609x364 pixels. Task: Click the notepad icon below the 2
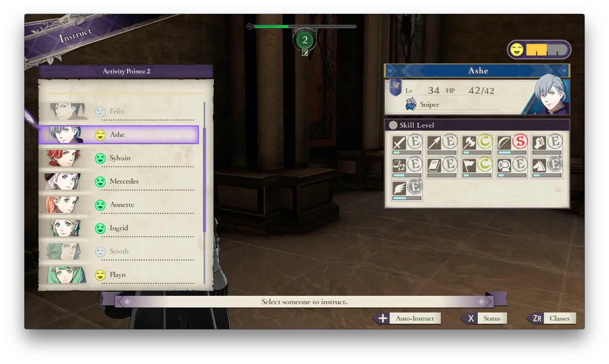(305, 52)
